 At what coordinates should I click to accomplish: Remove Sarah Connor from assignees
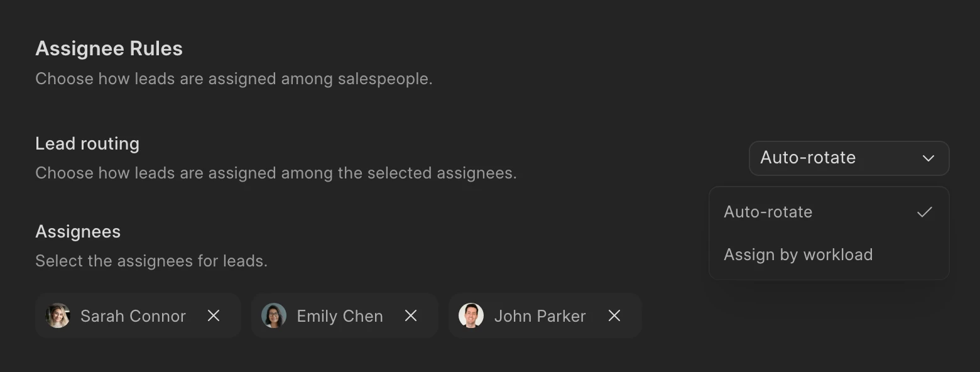214,315
